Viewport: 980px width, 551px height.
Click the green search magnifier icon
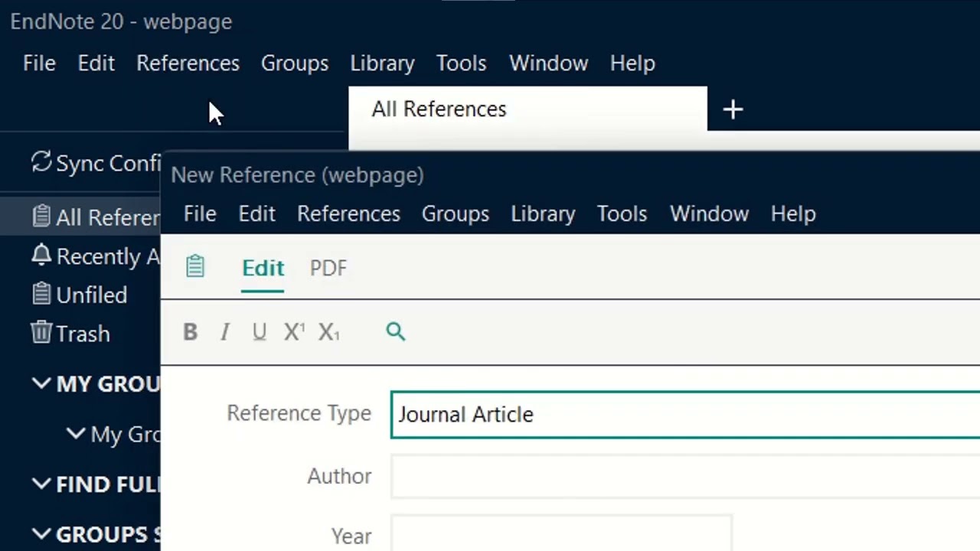click(x=395, y=331)
